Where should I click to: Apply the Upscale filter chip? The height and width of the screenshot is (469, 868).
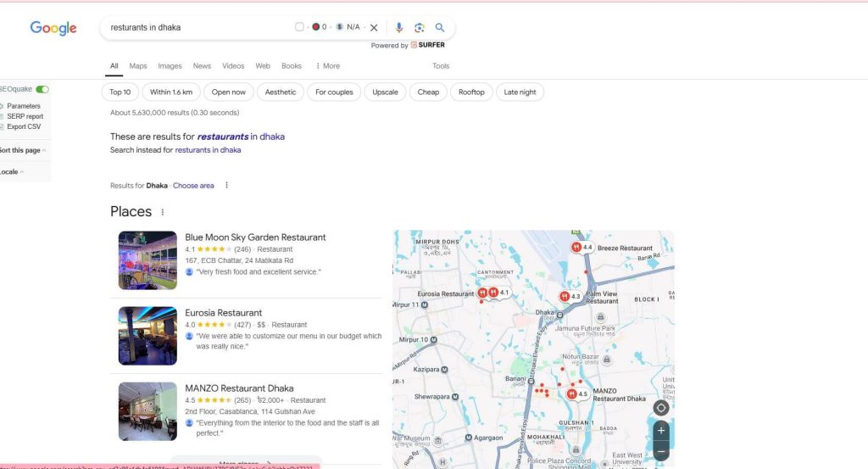[386, 92]
